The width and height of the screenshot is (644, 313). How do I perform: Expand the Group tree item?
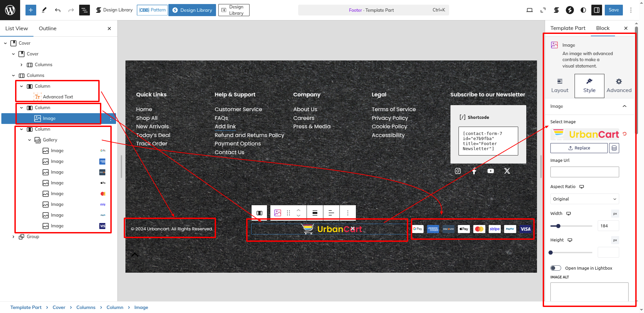pos(13,237)
